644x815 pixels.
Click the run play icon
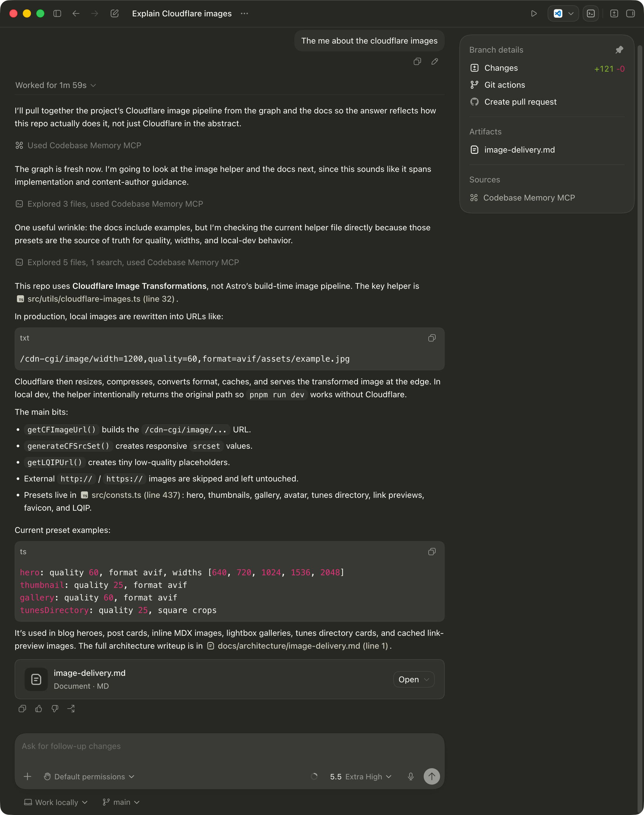click(534, 13)
